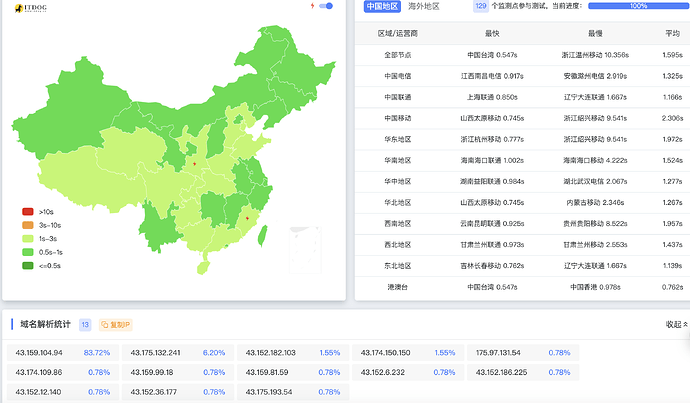The image size is (690, 403).
Task: Select the 全部节点 row label
Action: click(x=398, y=55)
